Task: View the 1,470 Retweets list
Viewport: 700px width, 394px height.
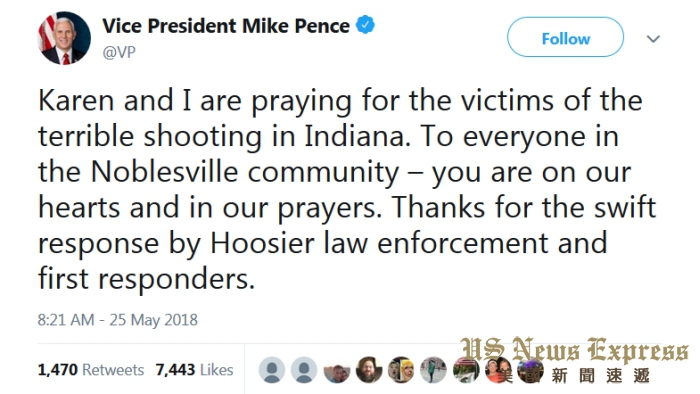Action: (91, 370)
